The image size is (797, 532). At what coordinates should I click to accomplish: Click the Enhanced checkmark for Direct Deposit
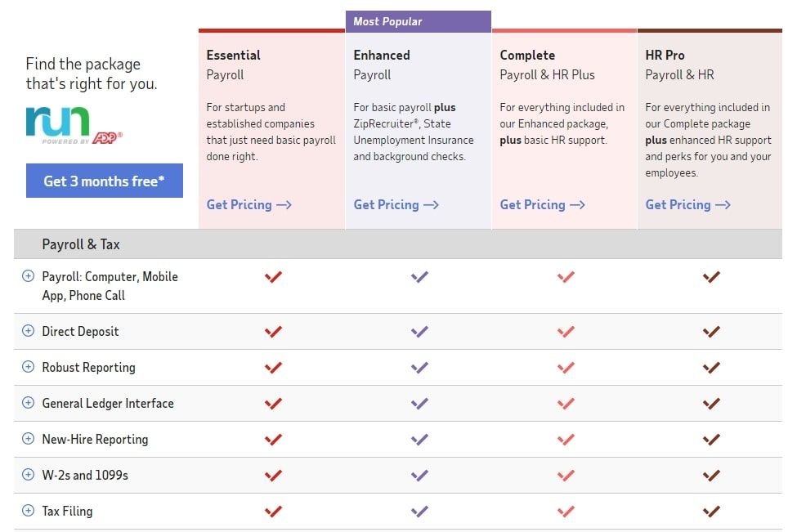pos(419,331)
